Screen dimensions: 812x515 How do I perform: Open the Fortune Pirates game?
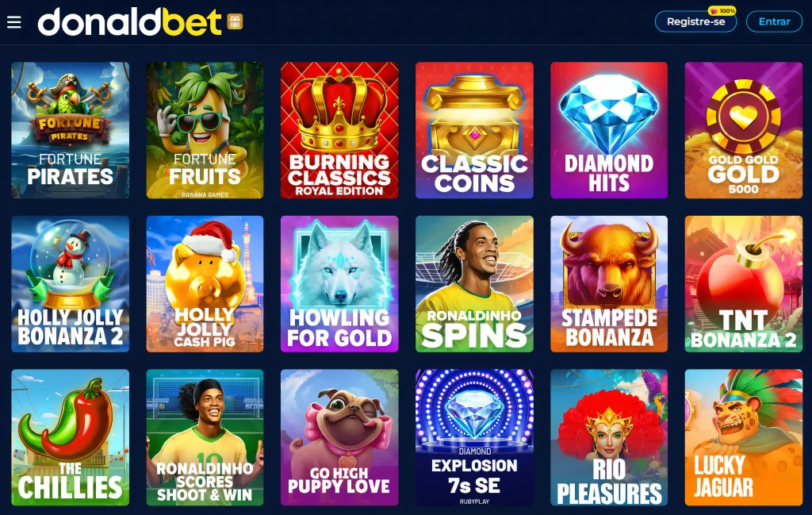(71, 130)
